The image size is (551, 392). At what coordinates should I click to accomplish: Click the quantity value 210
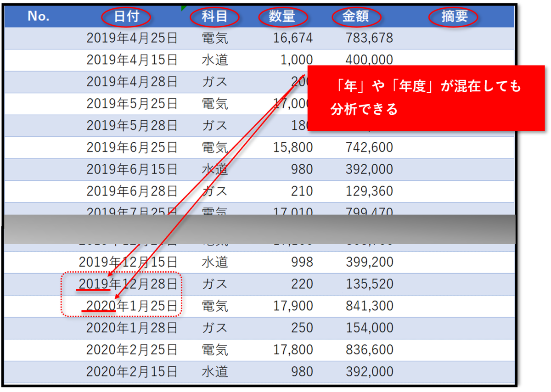coord(302,191)
